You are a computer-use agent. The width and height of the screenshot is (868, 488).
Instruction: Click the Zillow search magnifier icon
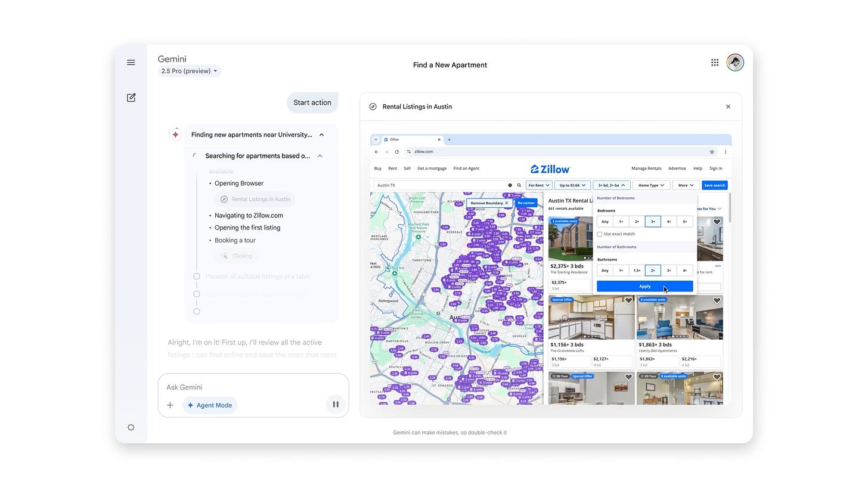(519, 185)
